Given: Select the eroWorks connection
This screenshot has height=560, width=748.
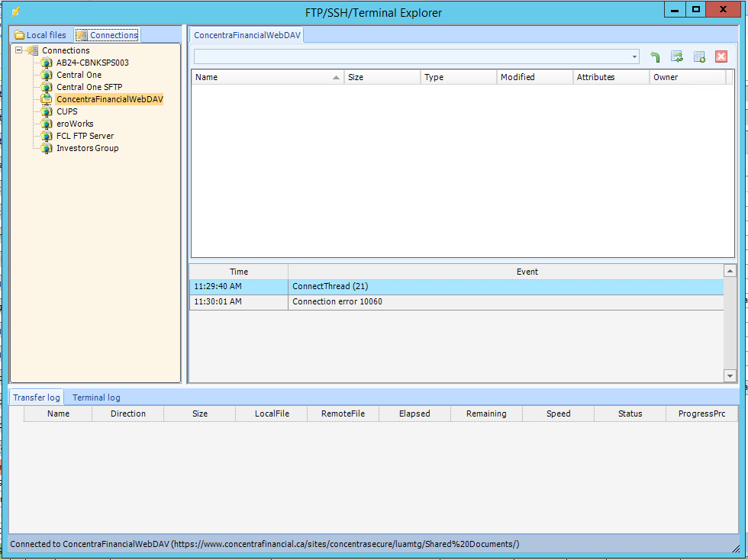Looking at the screenshot, I should point(75,124).
